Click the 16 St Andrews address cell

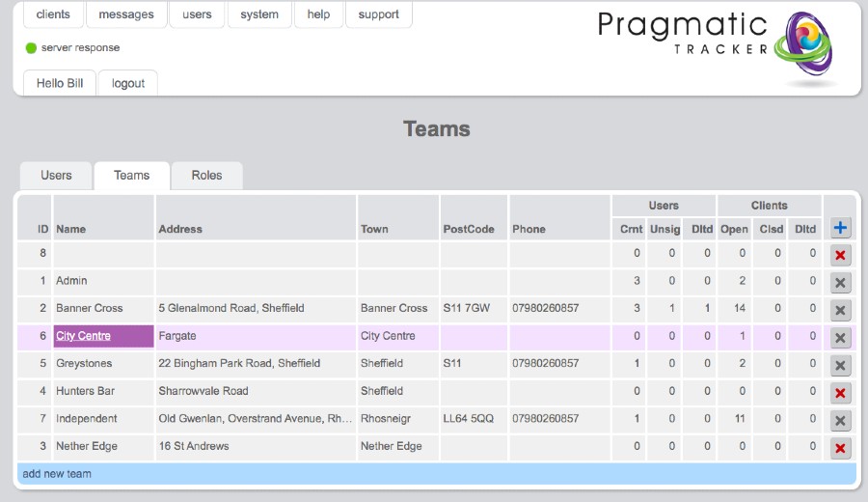pyautogui.click(x=256, y=446)
